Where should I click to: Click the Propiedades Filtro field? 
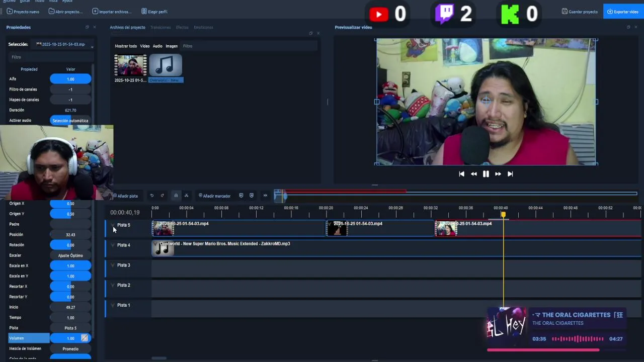(x=50, y=57)
